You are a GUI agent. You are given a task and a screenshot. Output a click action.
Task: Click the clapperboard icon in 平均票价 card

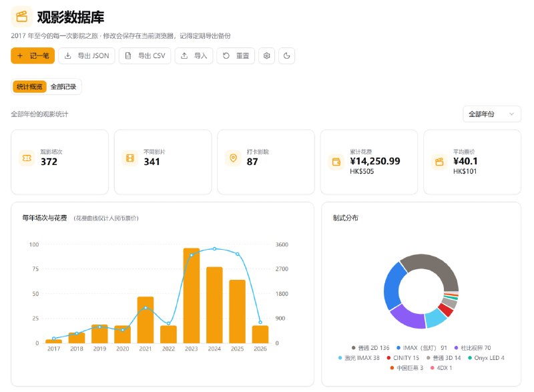pos(439,162)
